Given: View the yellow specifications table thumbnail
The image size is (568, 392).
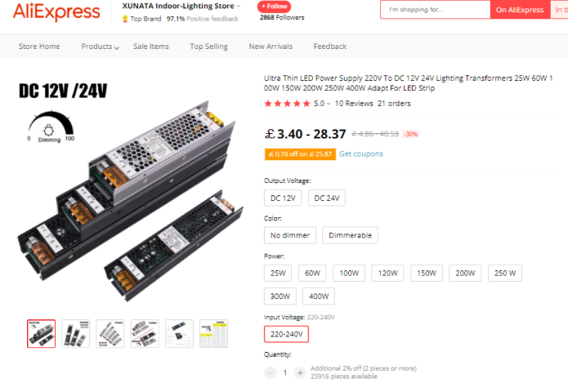Looking at the screenshot, I should tap(214, 334).
